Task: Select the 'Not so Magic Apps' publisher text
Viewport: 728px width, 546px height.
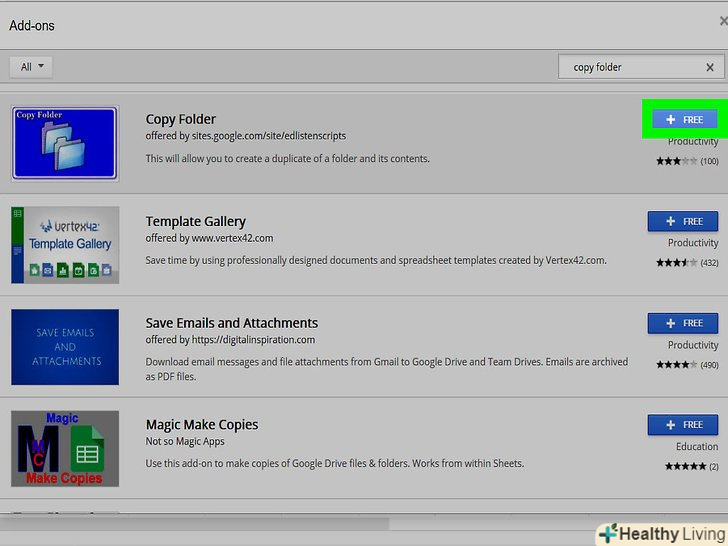Action: tap(185, 442)
